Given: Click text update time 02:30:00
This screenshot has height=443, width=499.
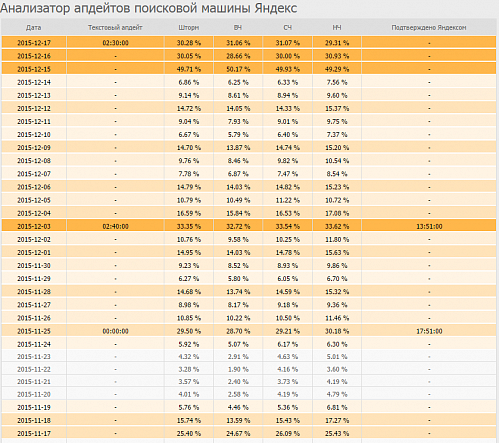Looking at the screenshot, I should point(115,43).
